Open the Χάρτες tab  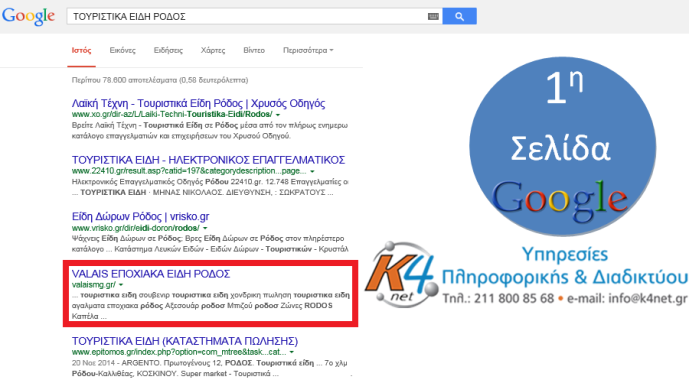(x=213, y=51)
